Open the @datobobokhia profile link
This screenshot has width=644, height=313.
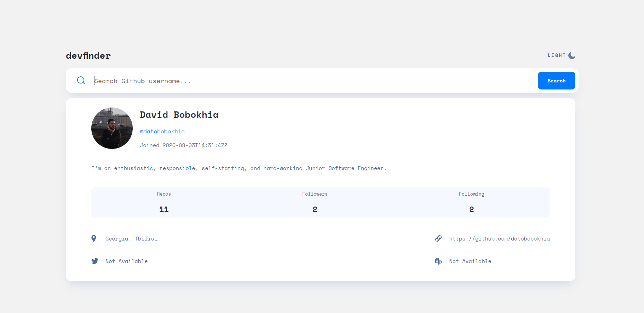pyautogui.click(x=162, y=131)
